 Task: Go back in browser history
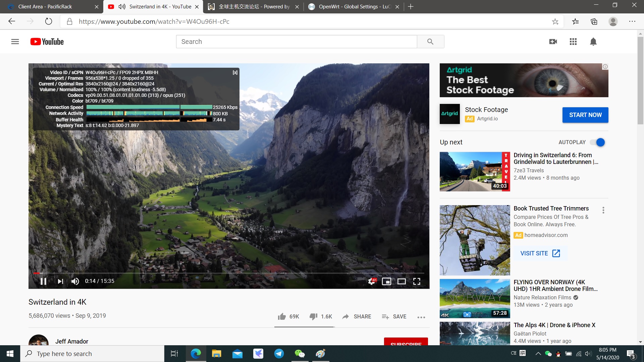[12, 21]
